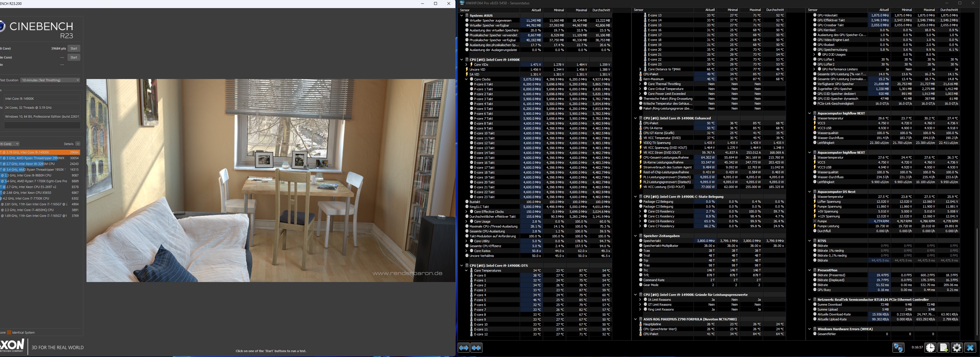Image resolution: width=980 pixels, height=357 pixels.
Task: Expand the Details dropdown arrow in ranking
Action: pyautogui.click(x=78, y=144)
